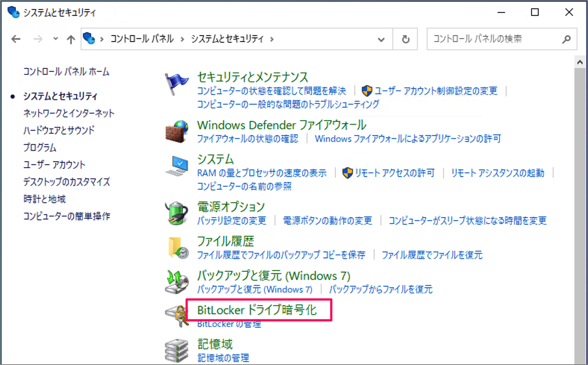Open バックアップと復元 (Windows 7) heading

click(273, 276)
